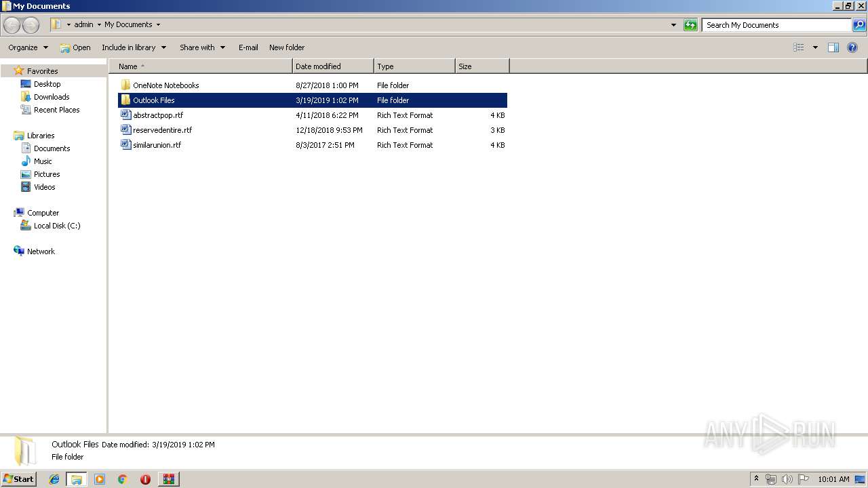The width and height of the screenshot is (868, 488).
Task: Click the reservedentire.rtf file icon
Action: tap(125, 130)
